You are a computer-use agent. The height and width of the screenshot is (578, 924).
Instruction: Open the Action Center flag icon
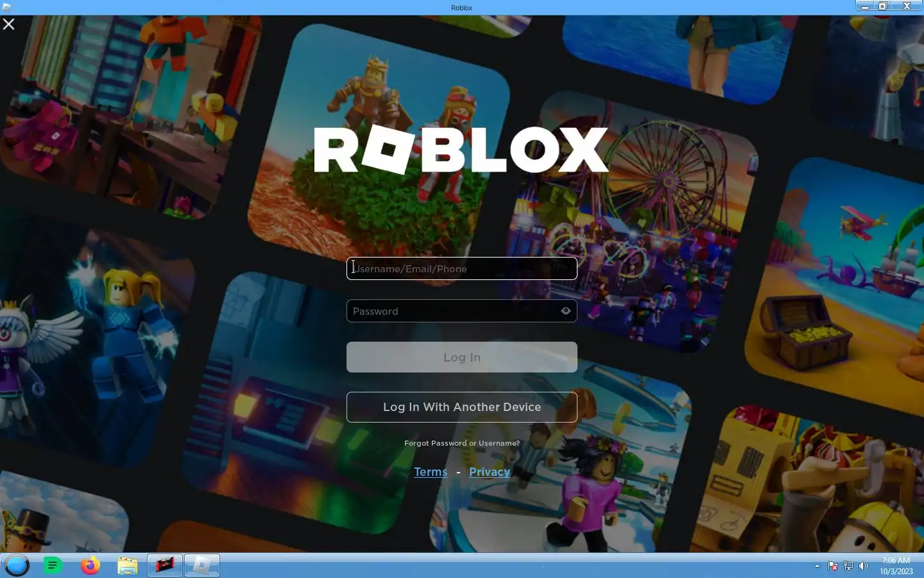click(833, 566)
